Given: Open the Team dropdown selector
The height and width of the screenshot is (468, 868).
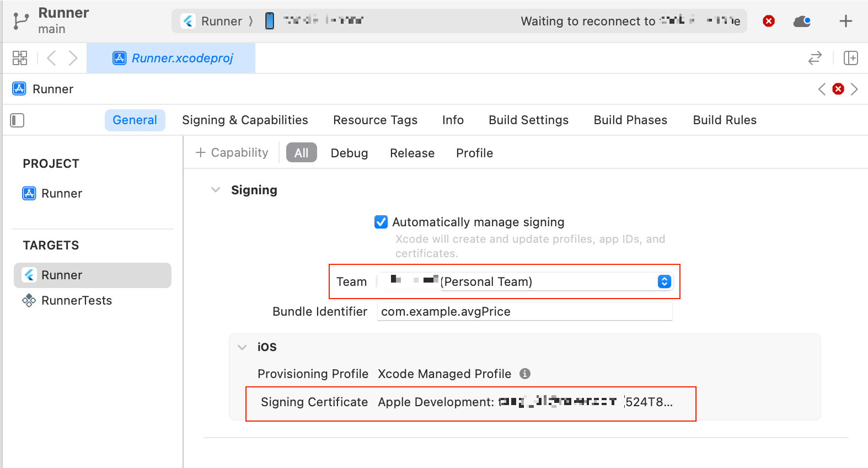Looking at the screenshot, I should pos(526,281).
